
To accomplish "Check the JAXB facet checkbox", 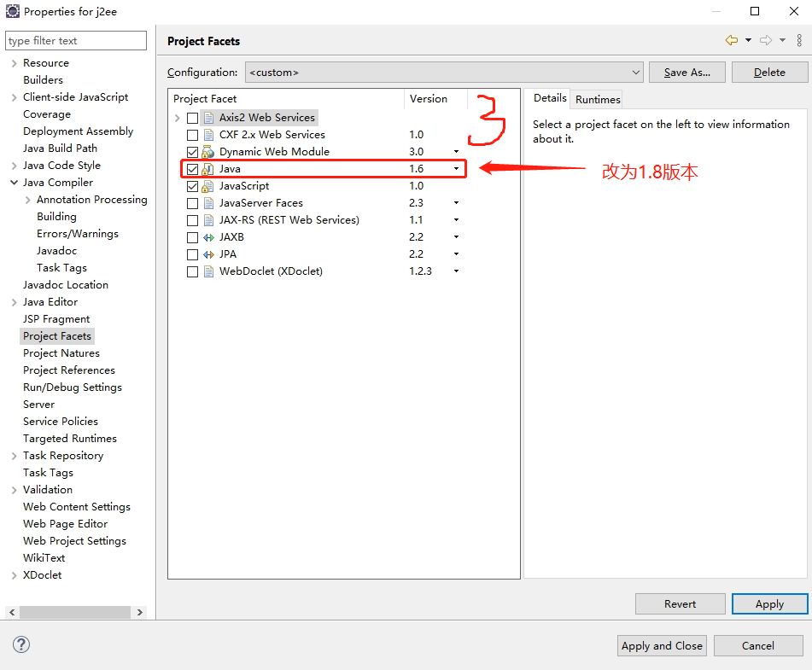I will click(192, 237).
